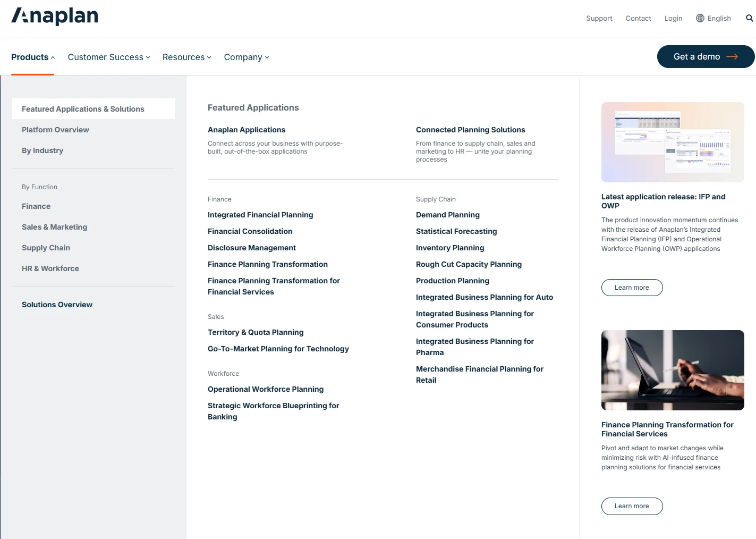This screenshot has width=756, height=539.
Task: Open the search magnifier icon
Action: pyautogui.click(x=749, y=18)
